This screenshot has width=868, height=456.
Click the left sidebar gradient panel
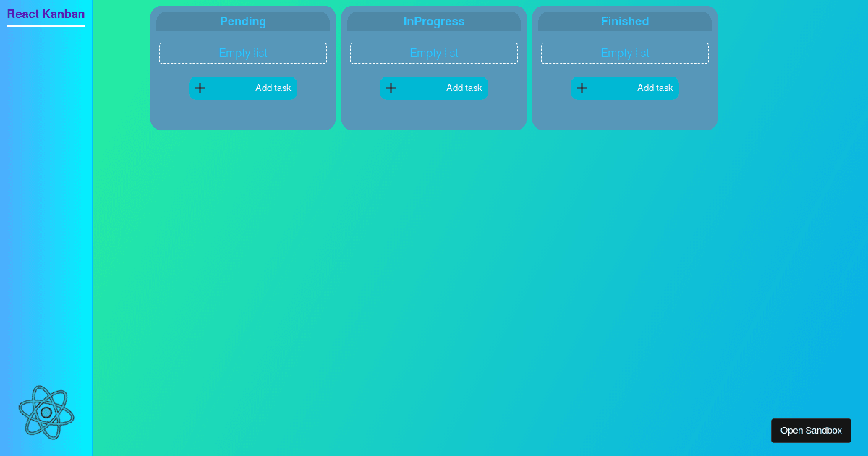pyautogui.click(x=46, y=232)
